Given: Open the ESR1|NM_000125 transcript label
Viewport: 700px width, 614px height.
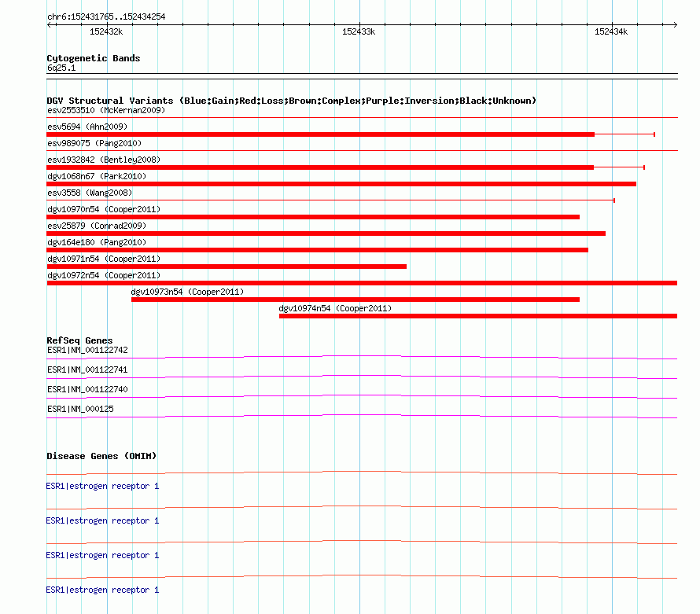Looking at the screenshot, I should pos(80,409).
